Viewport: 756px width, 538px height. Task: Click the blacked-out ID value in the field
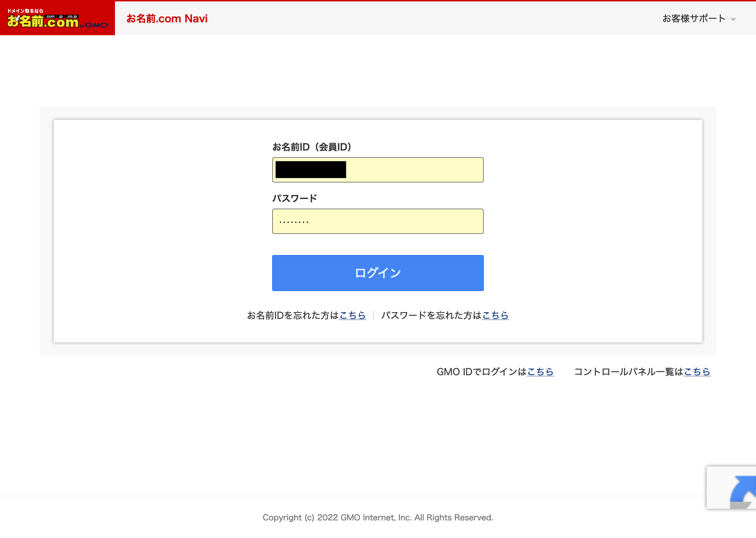coord(310,170)
